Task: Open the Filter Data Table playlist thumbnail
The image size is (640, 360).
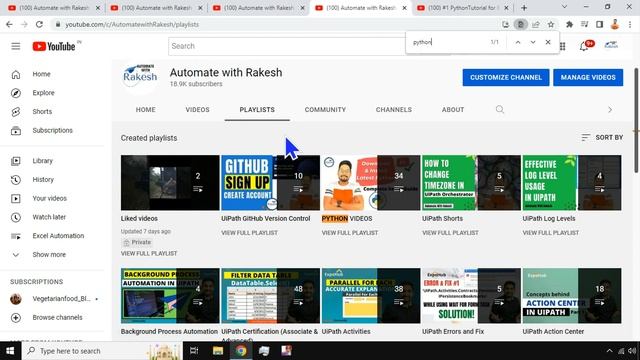Action: pyautogui.click(x=271, y=296)
